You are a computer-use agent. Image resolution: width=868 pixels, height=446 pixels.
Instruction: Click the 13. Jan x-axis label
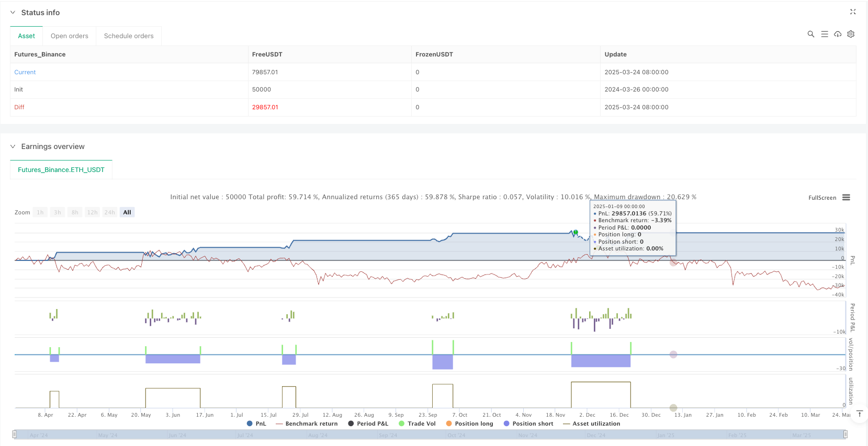tap(683, 415)
